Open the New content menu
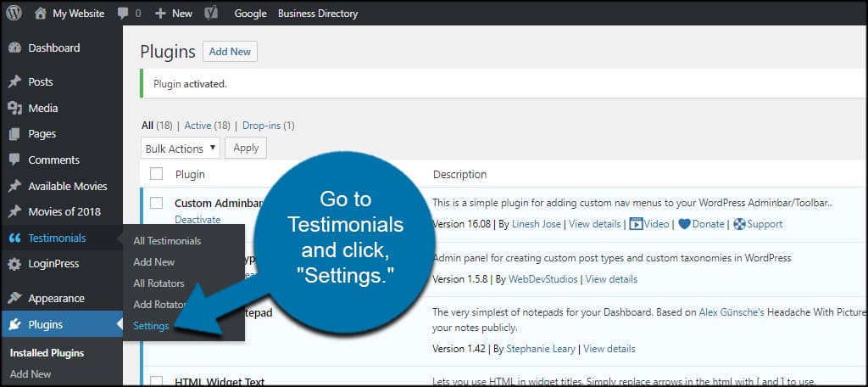 (182, 14)
